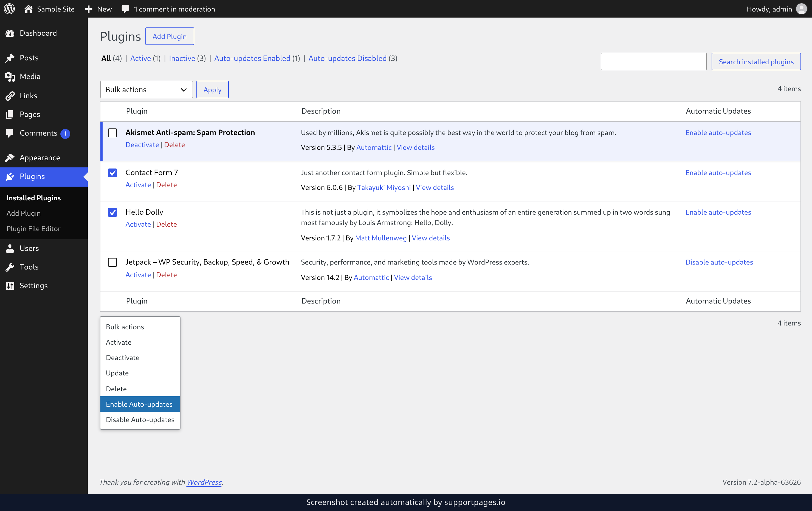Choose Enable Auto-updates from the dropdown list
The height and width of the screenshot is (511, 812).
click(x=140, y=404)
